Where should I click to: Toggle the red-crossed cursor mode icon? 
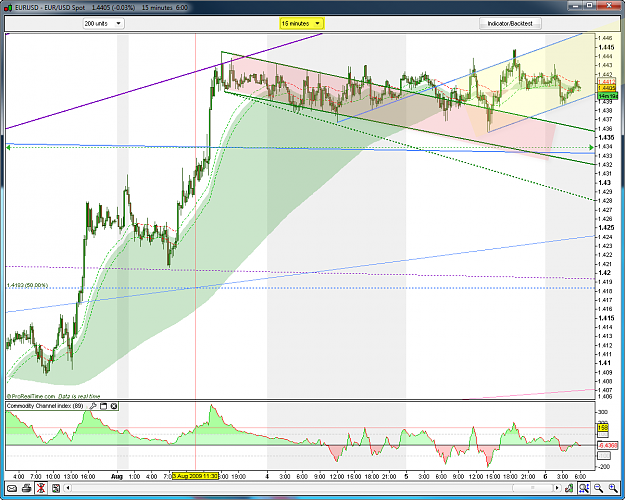point(41,488)
